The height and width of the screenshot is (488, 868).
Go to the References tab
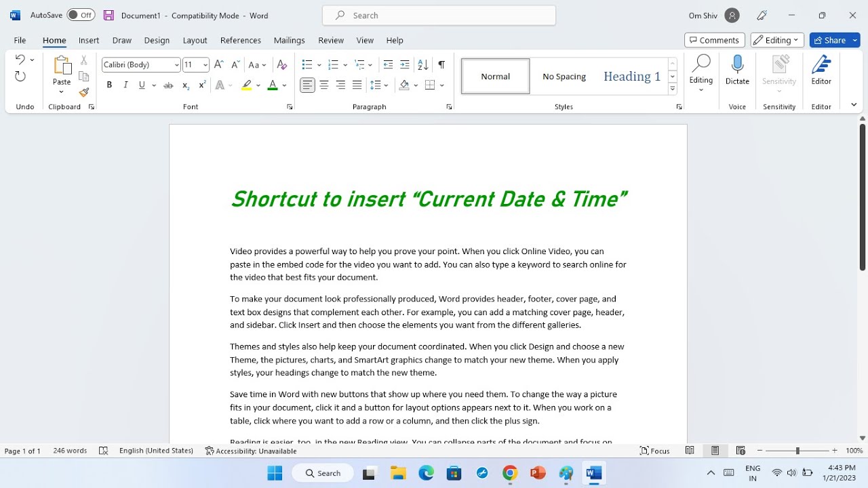coord(241,40)
